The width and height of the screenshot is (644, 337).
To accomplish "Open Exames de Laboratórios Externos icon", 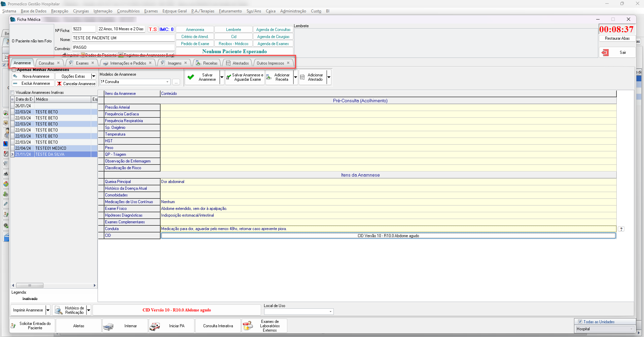I will click(248, 326).
